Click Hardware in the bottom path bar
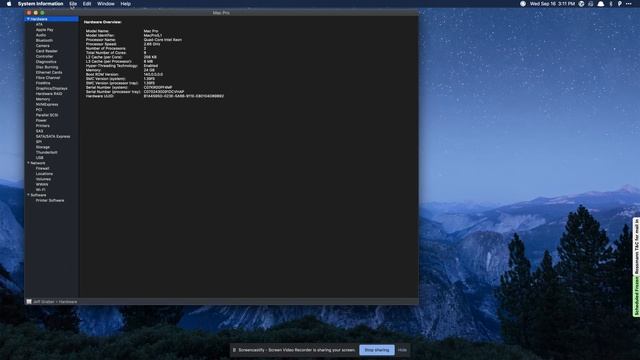This screenshot has height=360, width=640. (68, 302)
